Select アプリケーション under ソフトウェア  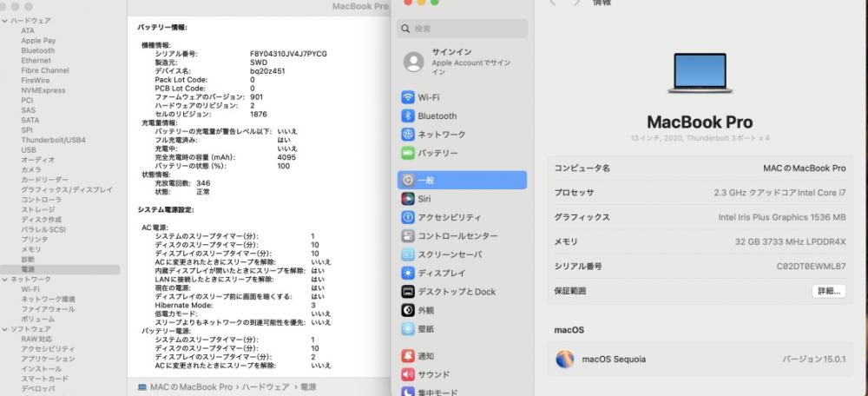48,359
